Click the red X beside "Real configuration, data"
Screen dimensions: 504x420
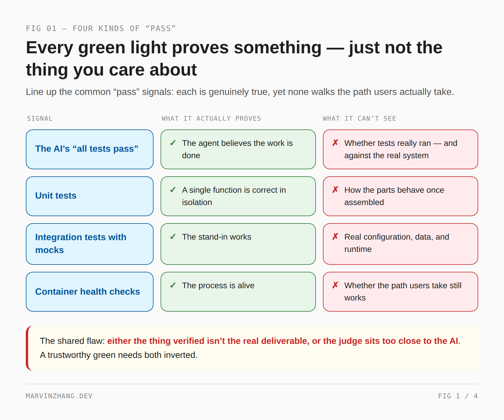point(335,237)
